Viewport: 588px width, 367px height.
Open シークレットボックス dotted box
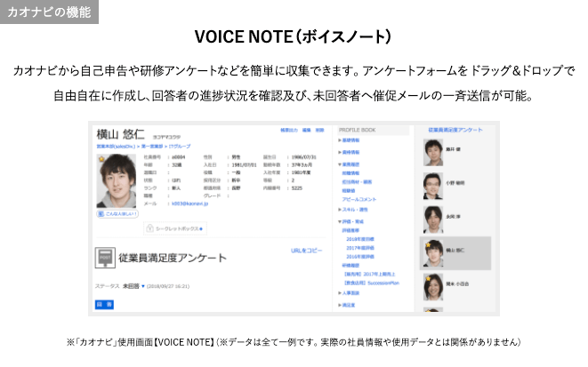(175, 228)
